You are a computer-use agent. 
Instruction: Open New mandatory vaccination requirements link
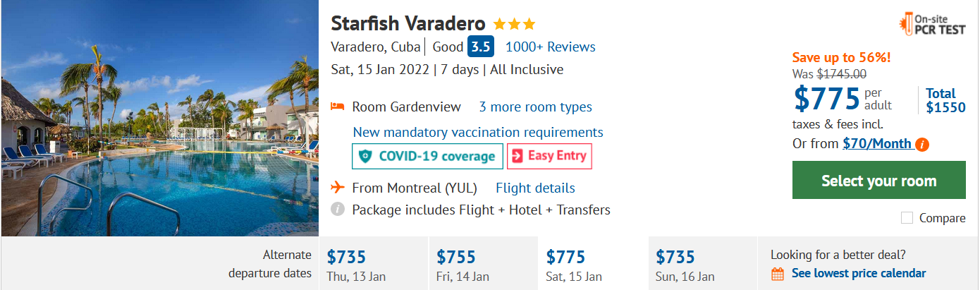coord(478,133)
